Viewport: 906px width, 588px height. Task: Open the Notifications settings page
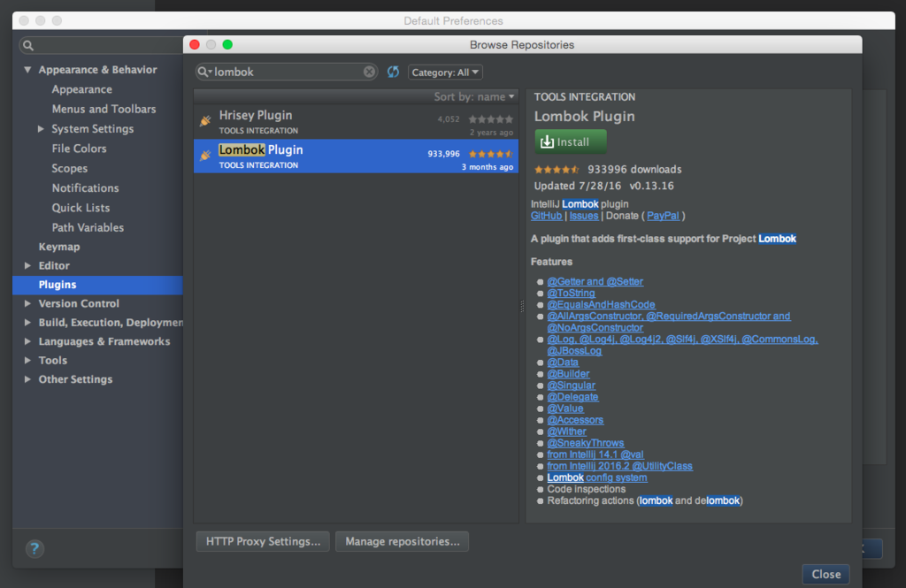click(85, 187)
